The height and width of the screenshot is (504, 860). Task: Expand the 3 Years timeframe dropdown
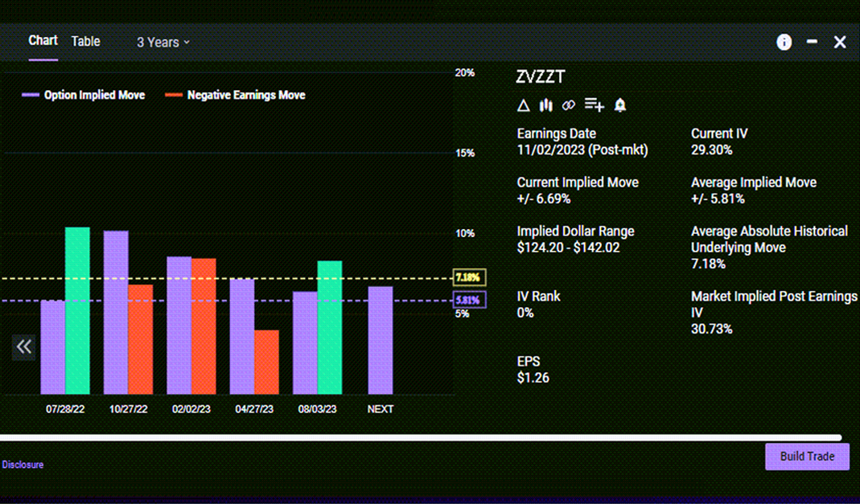(163, 43)
